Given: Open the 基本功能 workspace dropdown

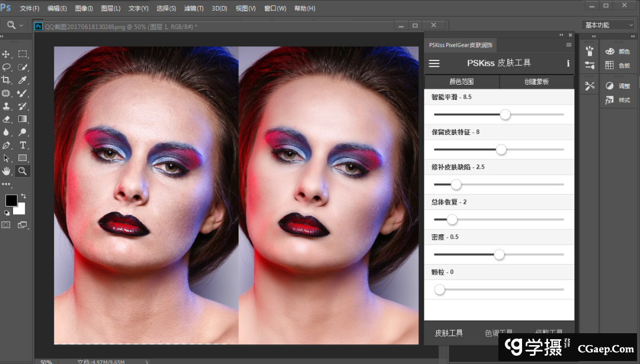Looking at the screenshot, I should point(609,25).
